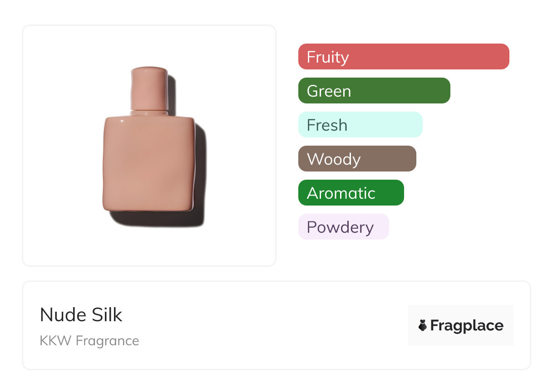The width and height of the screenshot is (553, 392).
Task: Select the bright green Aromatic accord bar
Action: point(351,193)
